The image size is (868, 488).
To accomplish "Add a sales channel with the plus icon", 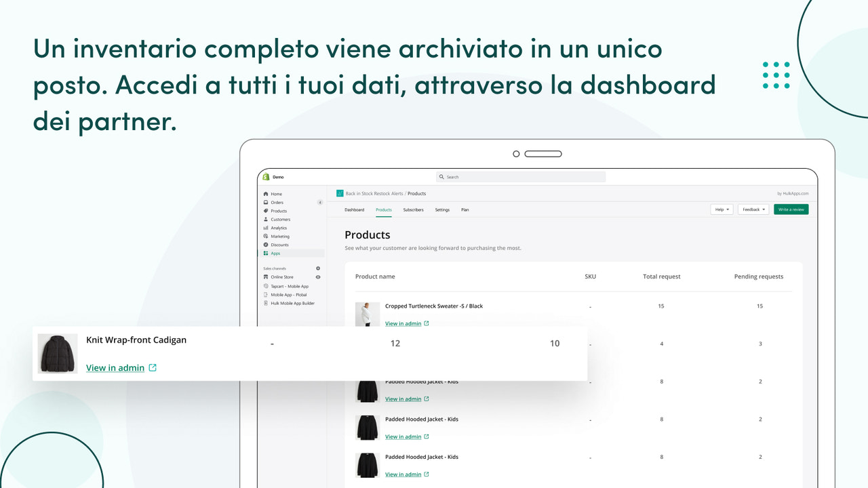I will (318, 268).
